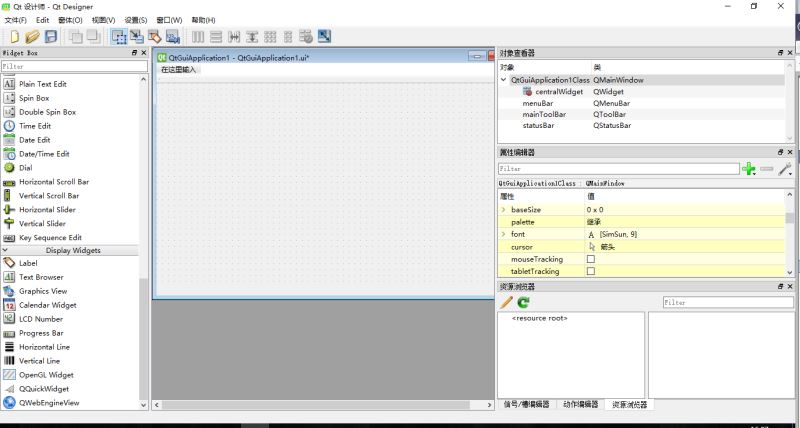Image resolution: width=800 pixels, height=428 pixels.
Task: Click Lay Out in a Grid icon
Action: (x=270, y=36)
